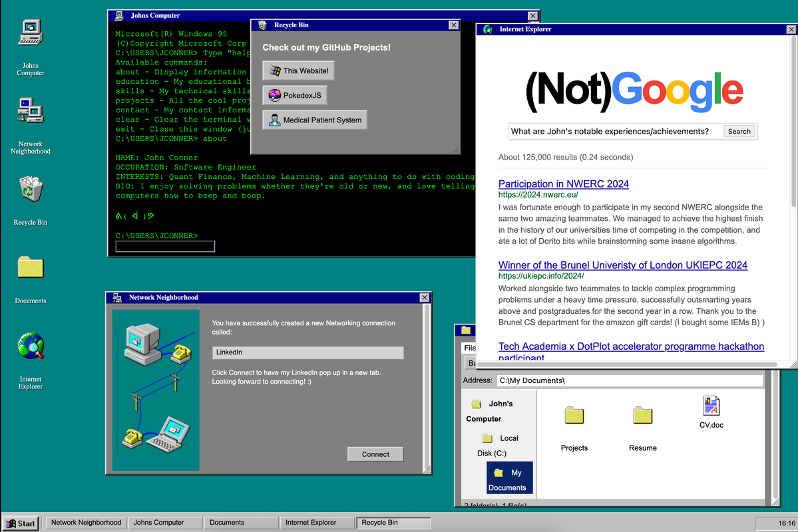This screenshot has width=798, height=532.
Task: Switch to Network Neighborhood in taskbar
Action: coord(86,523)
